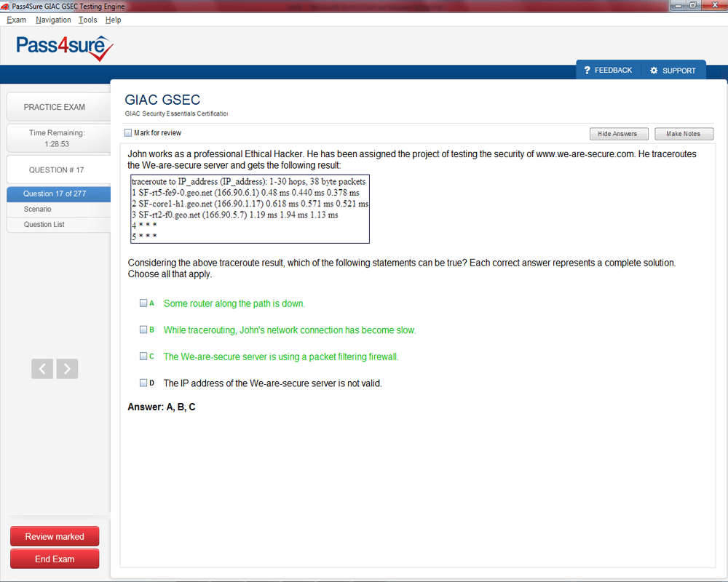Open the Tools menu
728x582 pixels.
tap(88, 20)
